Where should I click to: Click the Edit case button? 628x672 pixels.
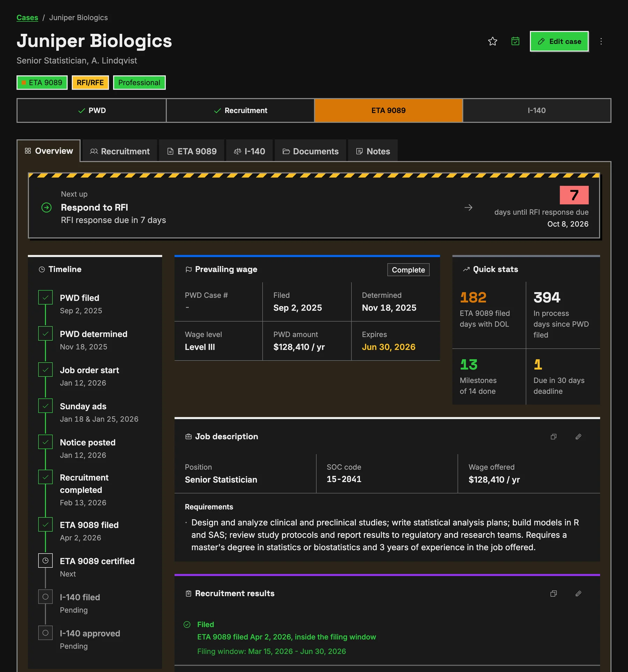[559, 41]
